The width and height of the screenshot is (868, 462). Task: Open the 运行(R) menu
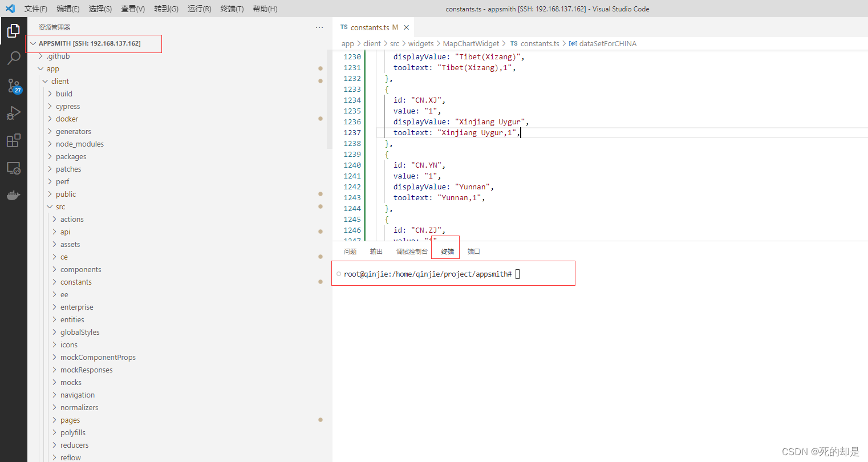pos(199,9)
